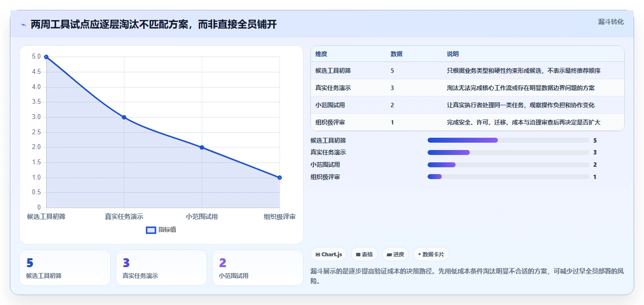
Task: Click the description starting 只根据业务类型
Action: click(523, 70)
